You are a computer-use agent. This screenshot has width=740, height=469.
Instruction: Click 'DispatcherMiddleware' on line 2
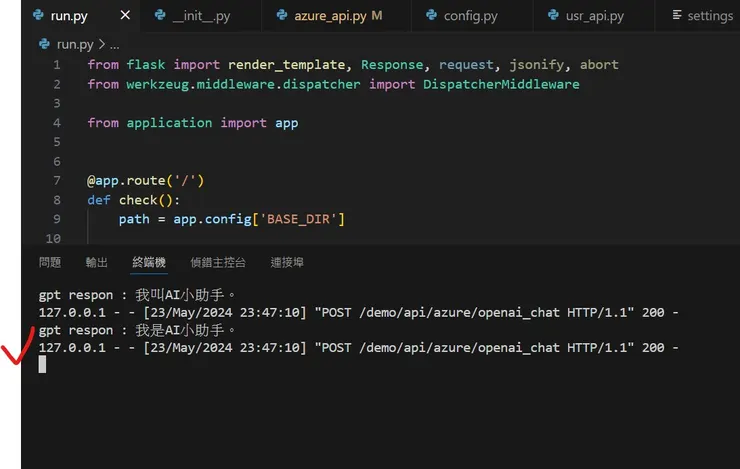click(x=501, y=84)
